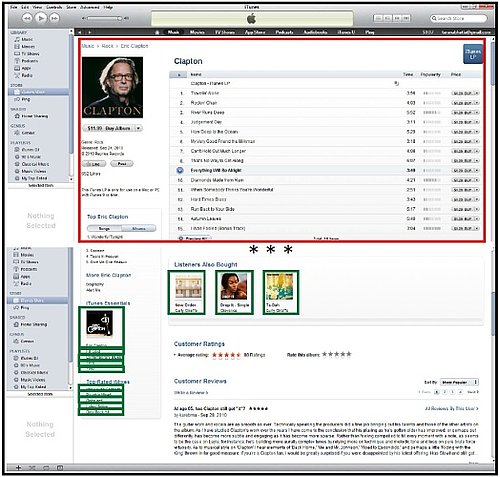
Task: Rate this album five stars
Action: tap(349, 354)
